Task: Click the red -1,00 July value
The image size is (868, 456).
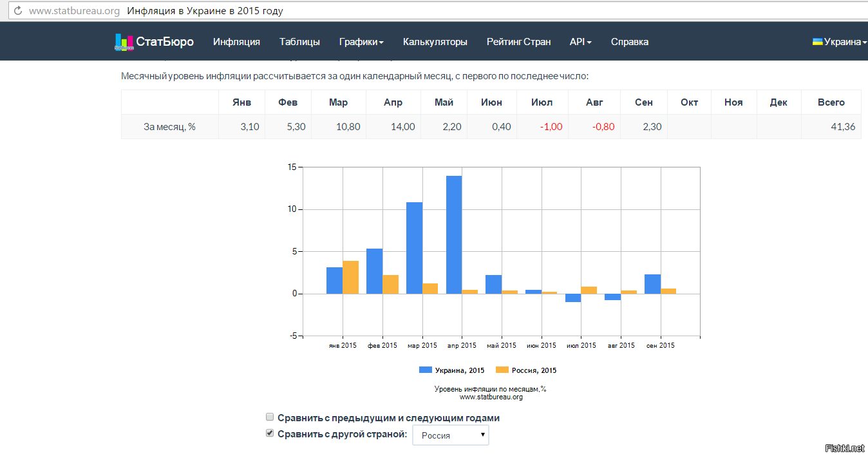Action: [x=551, y=127]
